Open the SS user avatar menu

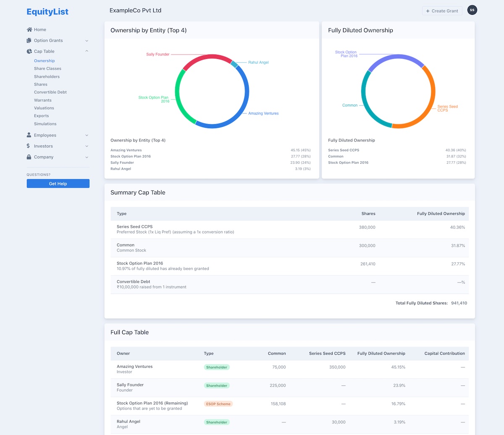coord(472,10)
